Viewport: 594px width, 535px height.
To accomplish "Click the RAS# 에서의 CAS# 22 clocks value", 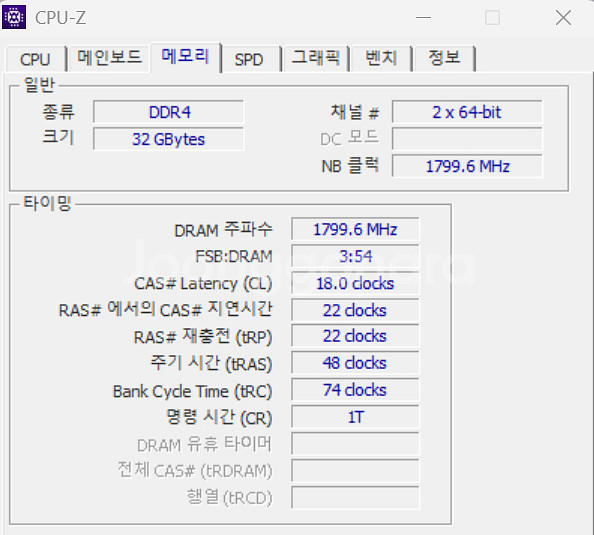I will coord(355,310).
